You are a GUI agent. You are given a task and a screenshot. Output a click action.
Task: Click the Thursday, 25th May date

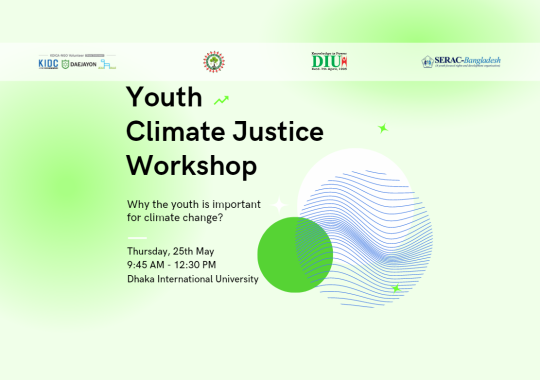[170, 251]
